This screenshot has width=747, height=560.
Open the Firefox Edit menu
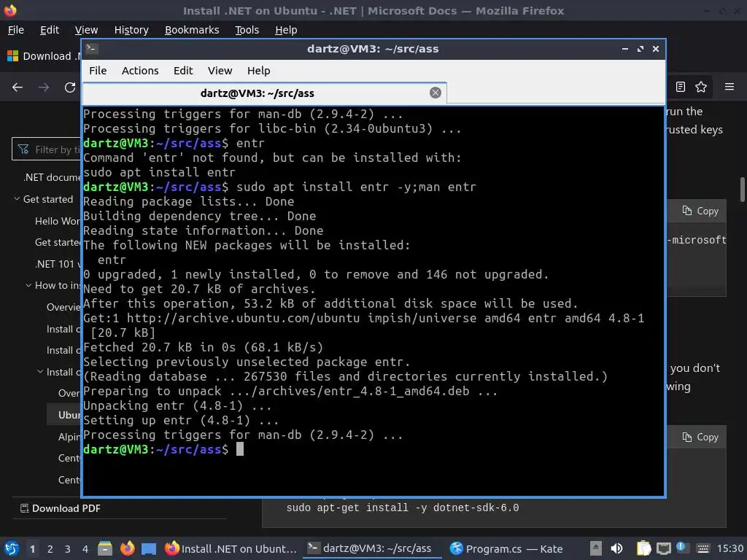pos(50,30)
